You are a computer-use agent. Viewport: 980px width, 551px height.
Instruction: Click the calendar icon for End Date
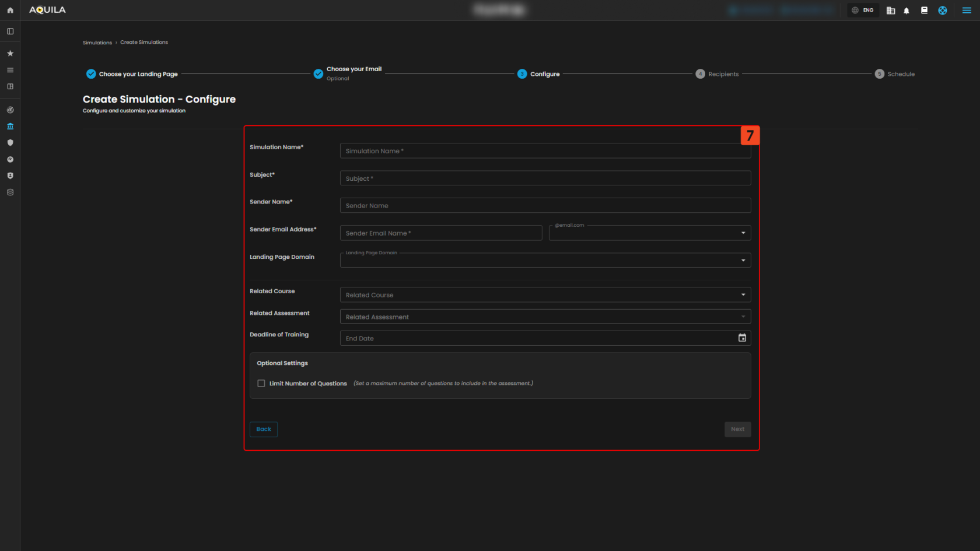point(742,338)
